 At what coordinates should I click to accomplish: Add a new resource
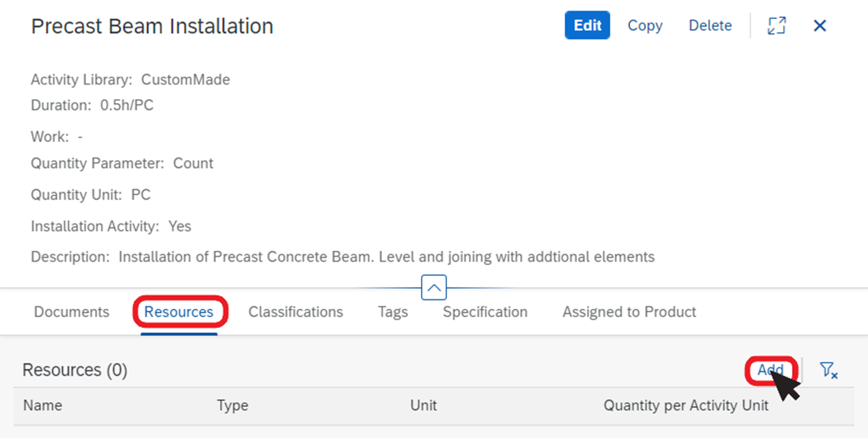[770, 370]
